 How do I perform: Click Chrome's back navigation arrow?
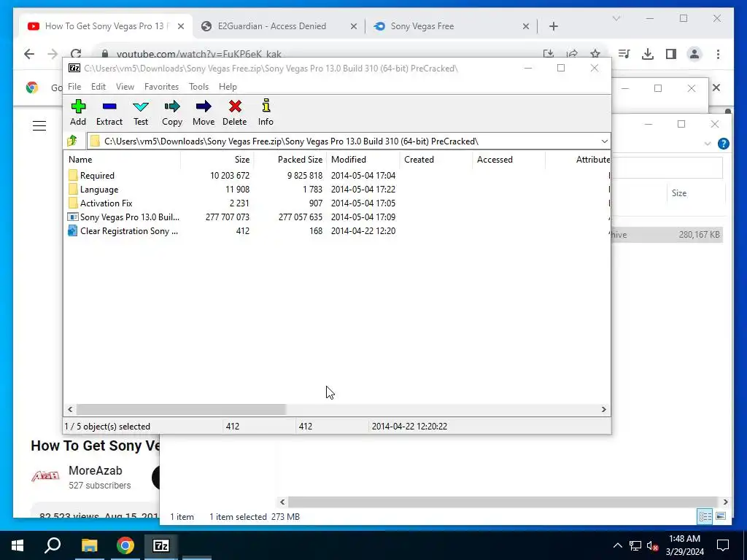pos(29,54)
